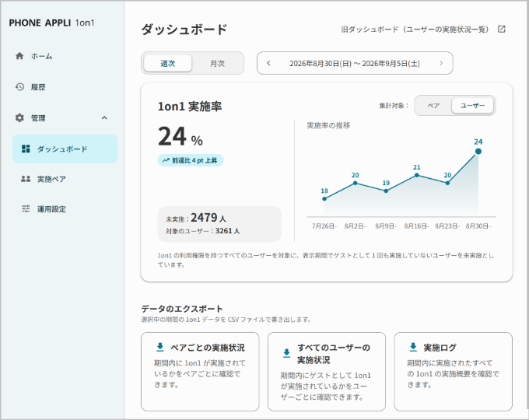Click the 8月2日 axis label
Viewport: 529px width, 420px height.
point(355,226)
